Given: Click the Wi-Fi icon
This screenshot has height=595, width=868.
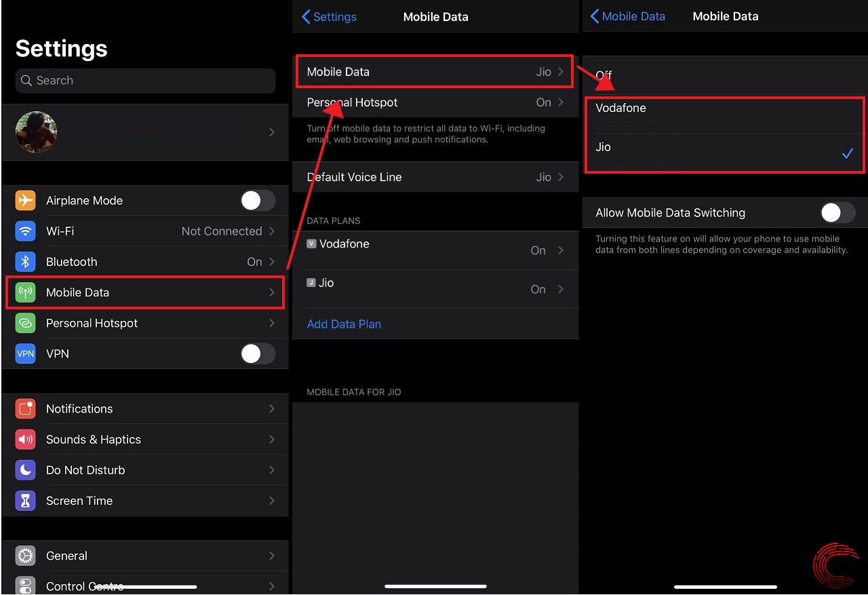Looking at the screenshot, I should click(x=25, y=231).
